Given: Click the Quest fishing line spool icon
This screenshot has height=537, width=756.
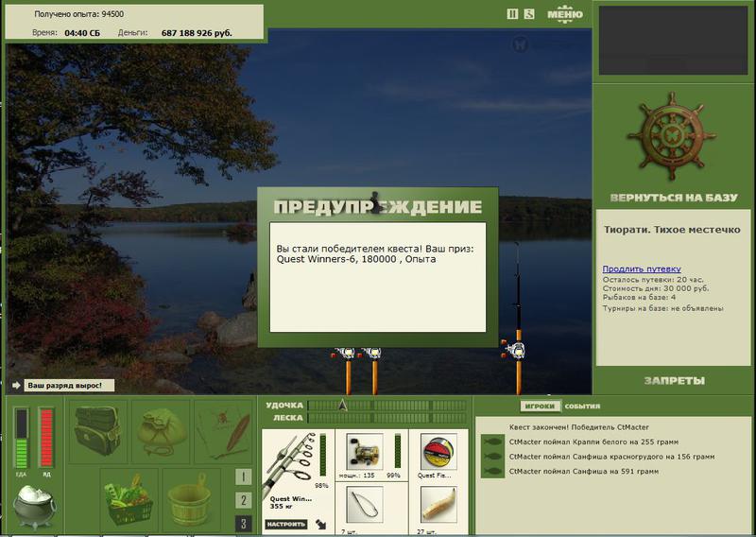Looking at the screenshot, I should coord(438,452).
